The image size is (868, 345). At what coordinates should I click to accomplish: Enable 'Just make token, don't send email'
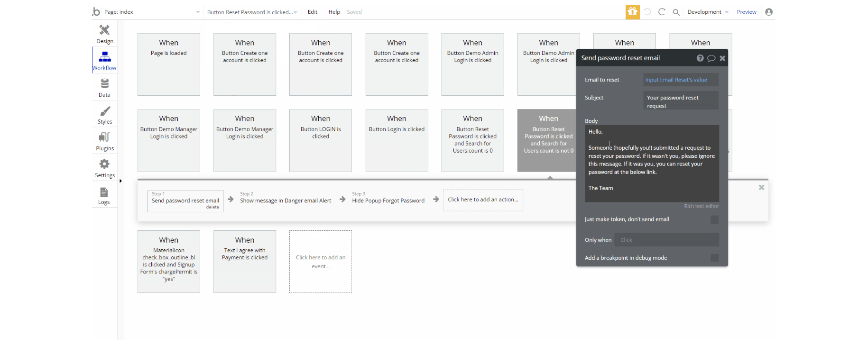714,219
